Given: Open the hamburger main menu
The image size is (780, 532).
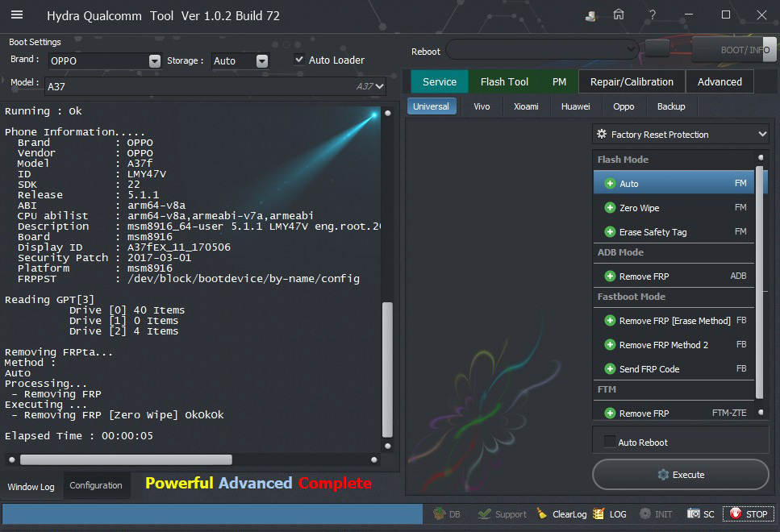Looking at the screenshot, I should (x=17, y=15).
